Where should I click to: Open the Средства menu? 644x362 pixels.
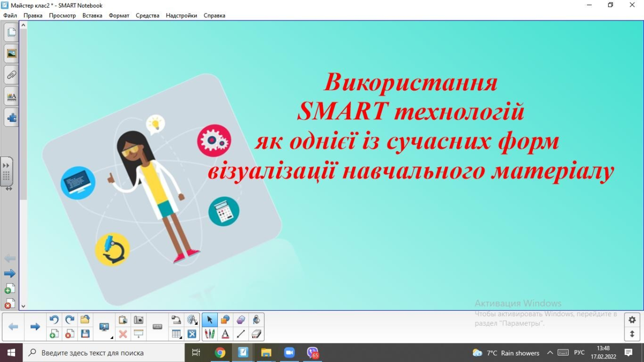147,16
